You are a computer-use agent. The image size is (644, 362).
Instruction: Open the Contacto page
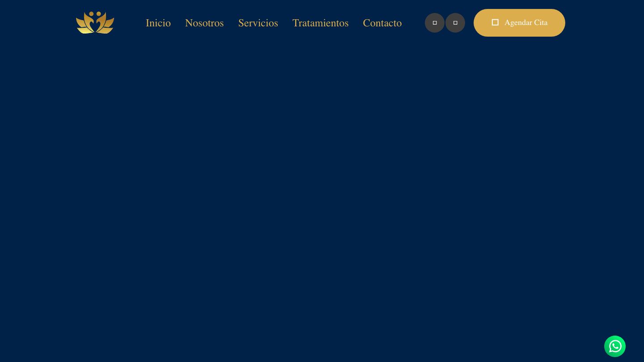coord(382,23)
